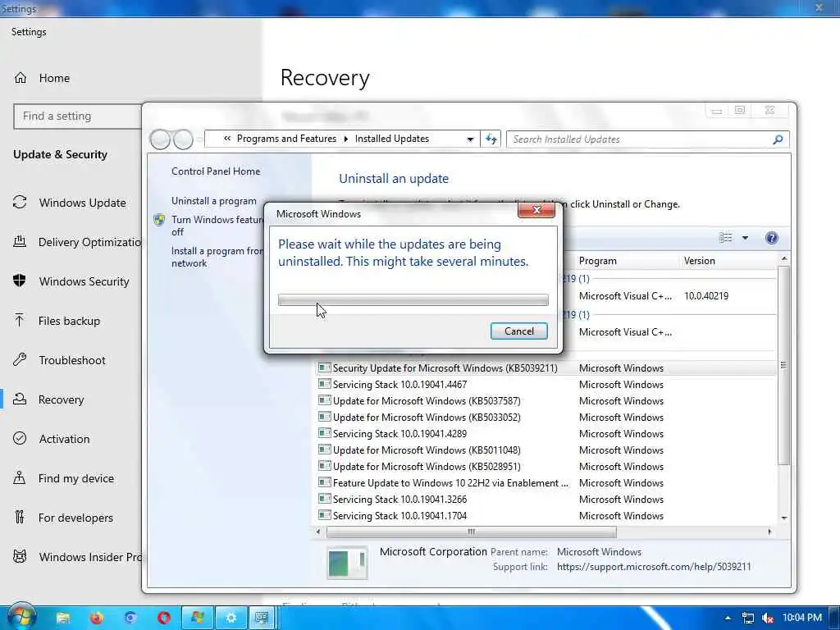Viewport: 840px width, 630px height.
Task: Click the horizontal scrollbar right arrow
Action: pyautogui.click(x=769, y=532)
